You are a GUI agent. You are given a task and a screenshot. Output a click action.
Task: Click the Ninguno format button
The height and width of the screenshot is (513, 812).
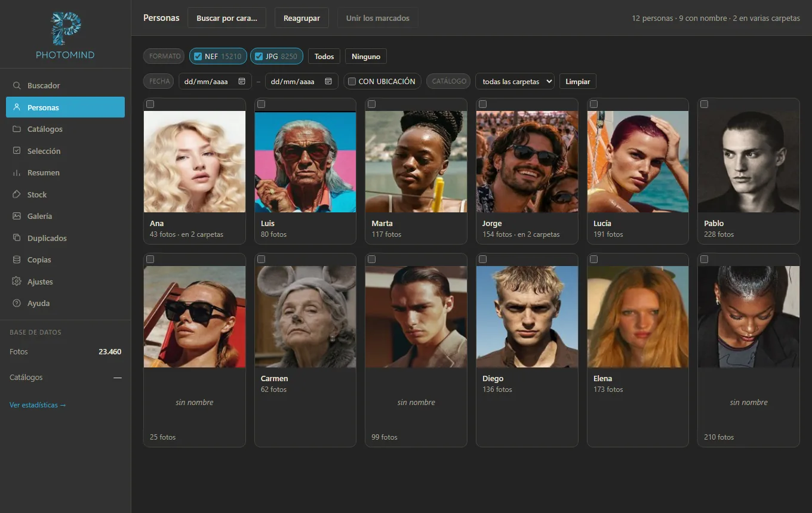[366, 57]
